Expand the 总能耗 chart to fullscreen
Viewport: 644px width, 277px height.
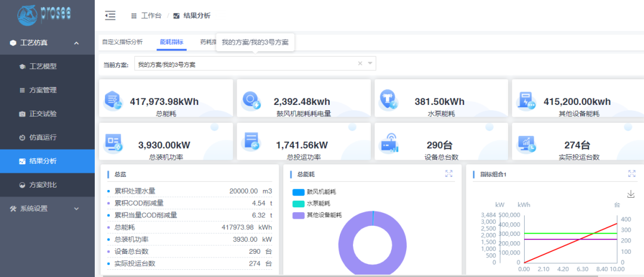coord(449,174)
